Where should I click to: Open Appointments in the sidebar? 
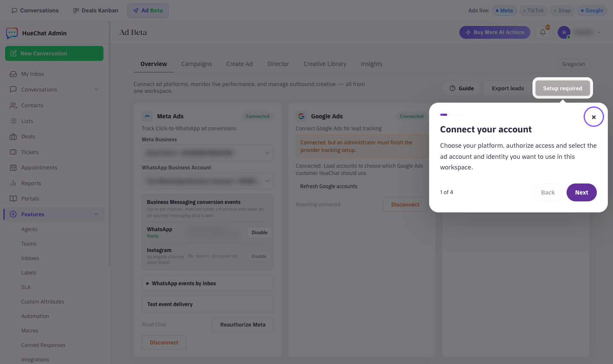coord(54,168)
